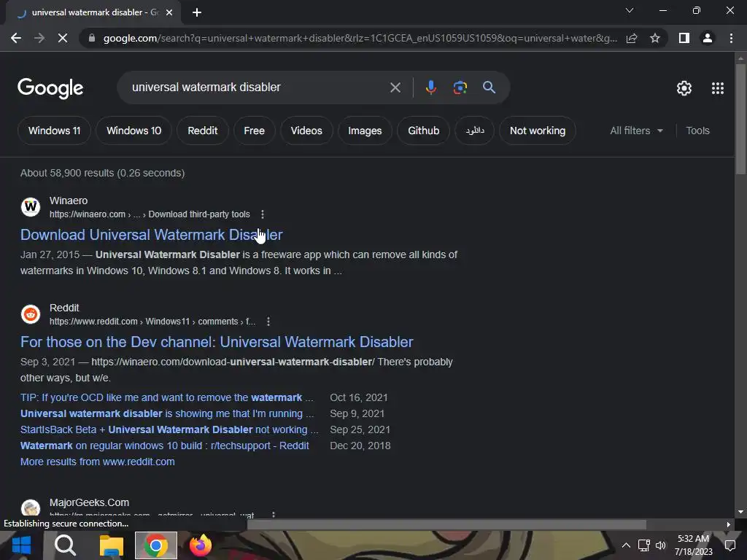Screen dimensions: 747x560
Task: Switch to Videos results
Action: 306,131
